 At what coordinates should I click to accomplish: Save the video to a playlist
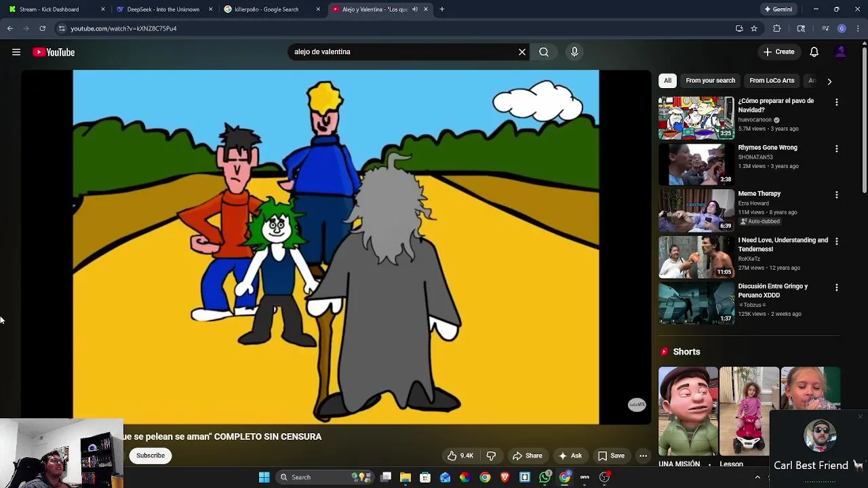coord(611,455)
